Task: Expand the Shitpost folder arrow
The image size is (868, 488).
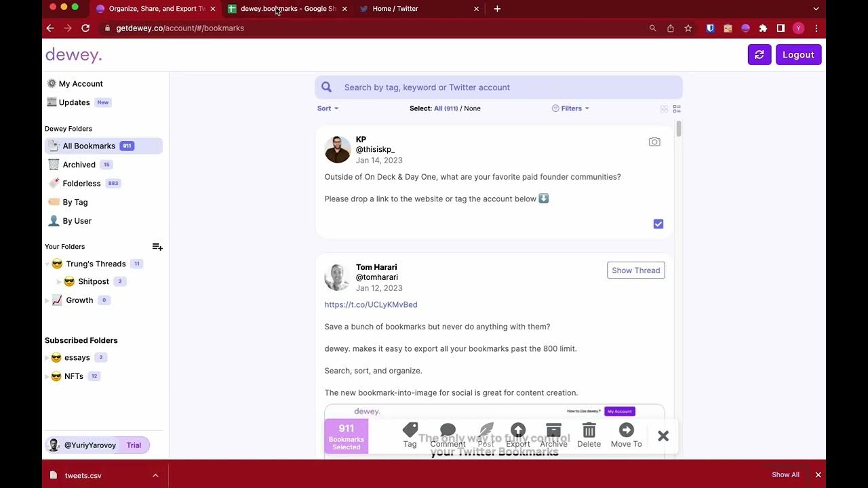Action: click(x=60, y=282)
